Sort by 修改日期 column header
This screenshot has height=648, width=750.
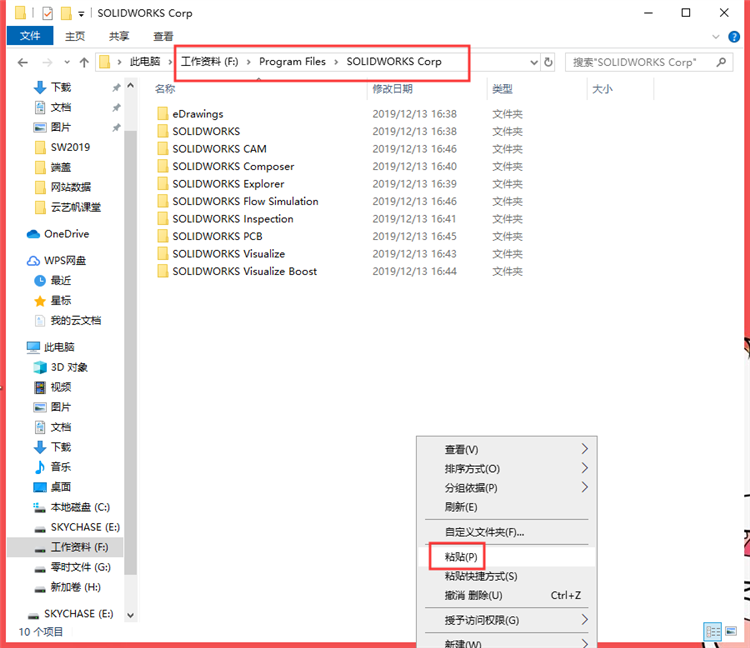pyautogui.click(x=392, y=89)
